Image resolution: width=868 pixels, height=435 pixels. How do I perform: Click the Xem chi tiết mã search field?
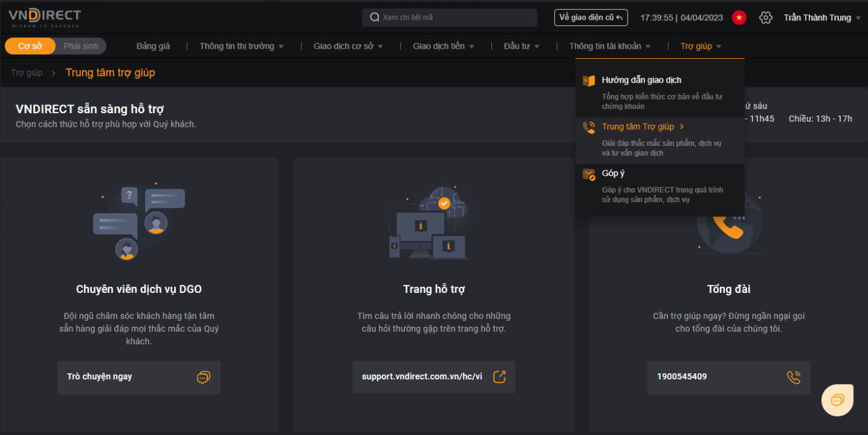[449, 17]
